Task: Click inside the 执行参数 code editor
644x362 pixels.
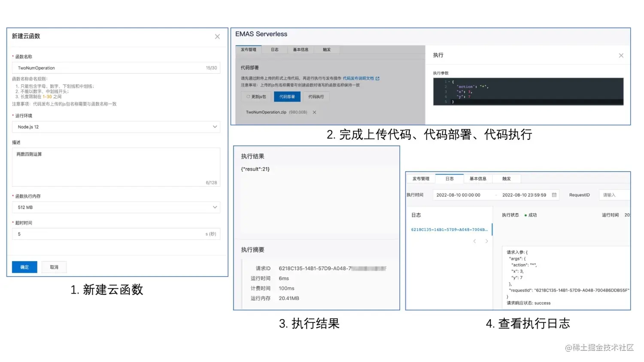Action: [x=528, y=91]
